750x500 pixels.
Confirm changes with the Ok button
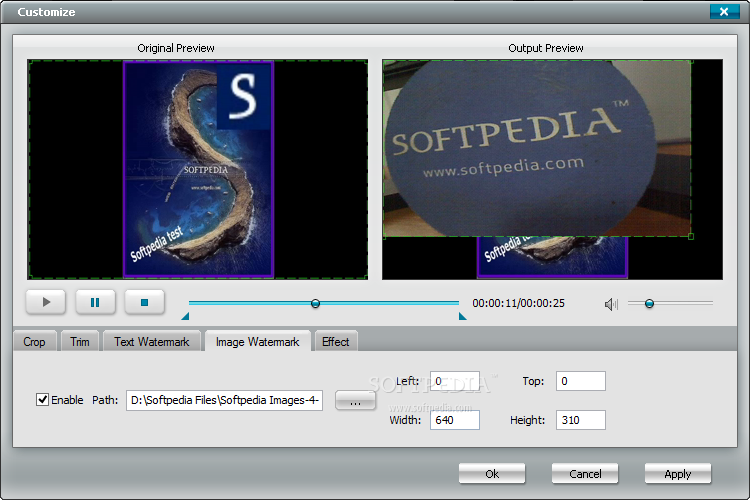pyautogui.click(x=492, y=474)
